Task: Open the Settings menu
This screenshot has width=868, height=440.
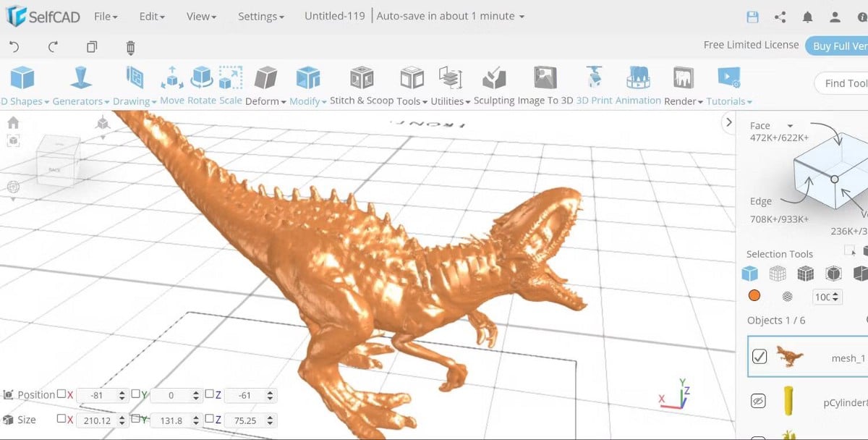Action: [260, 16]
